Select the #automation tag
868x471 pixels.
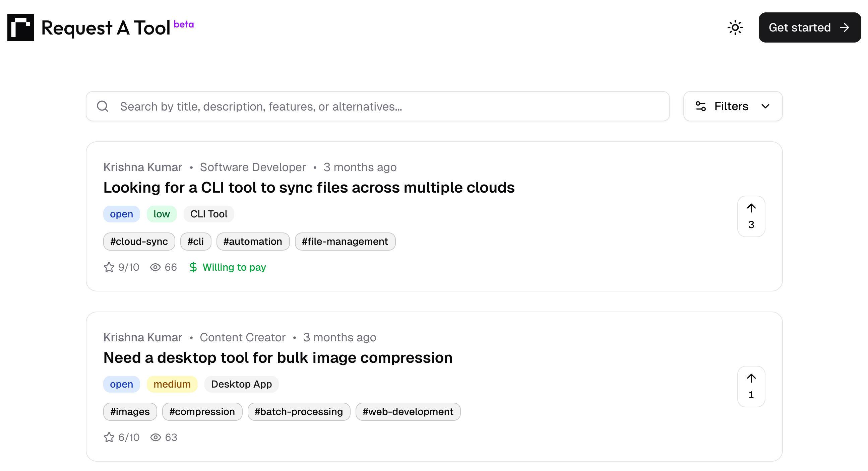(x=252, y=242)
